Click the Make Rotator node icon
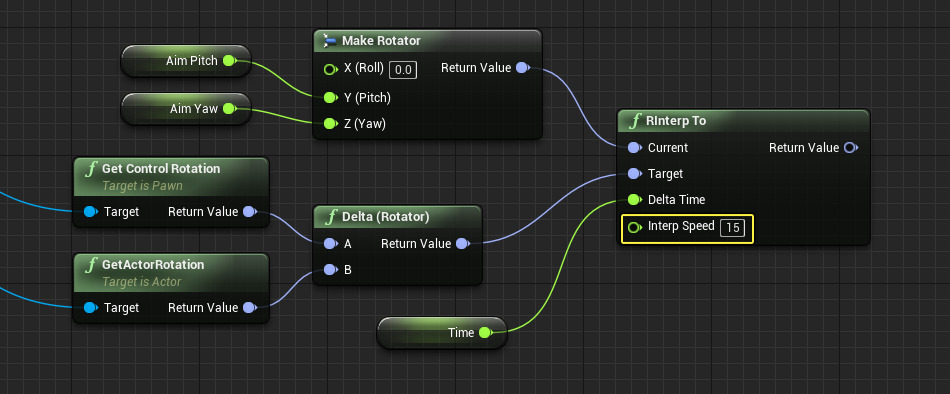Image resolution: width=950 pixels, height=394 pixels. (x=329, y=41)
